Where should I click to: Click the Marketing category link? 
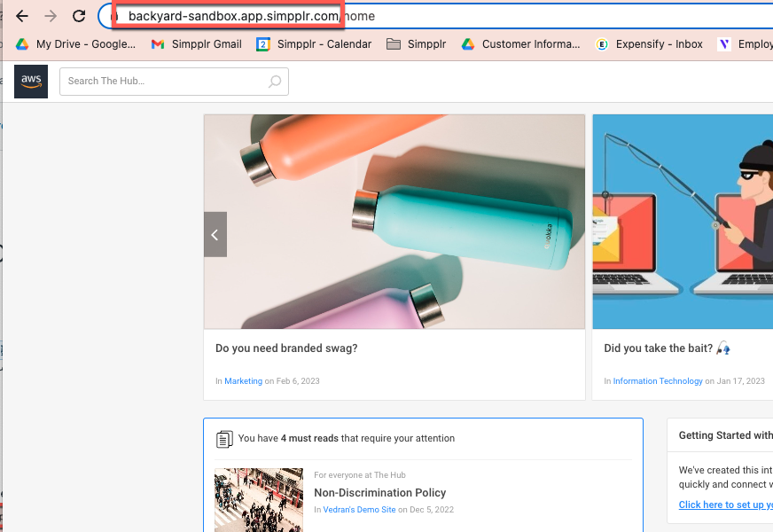[243, 381]
